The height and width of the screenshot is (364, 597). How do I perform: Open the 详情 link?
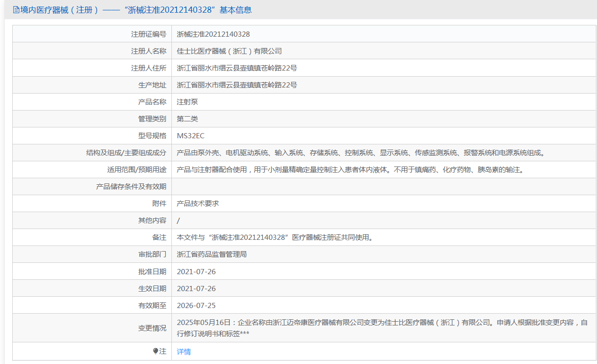pyautogui.click(x=184, y=351)
